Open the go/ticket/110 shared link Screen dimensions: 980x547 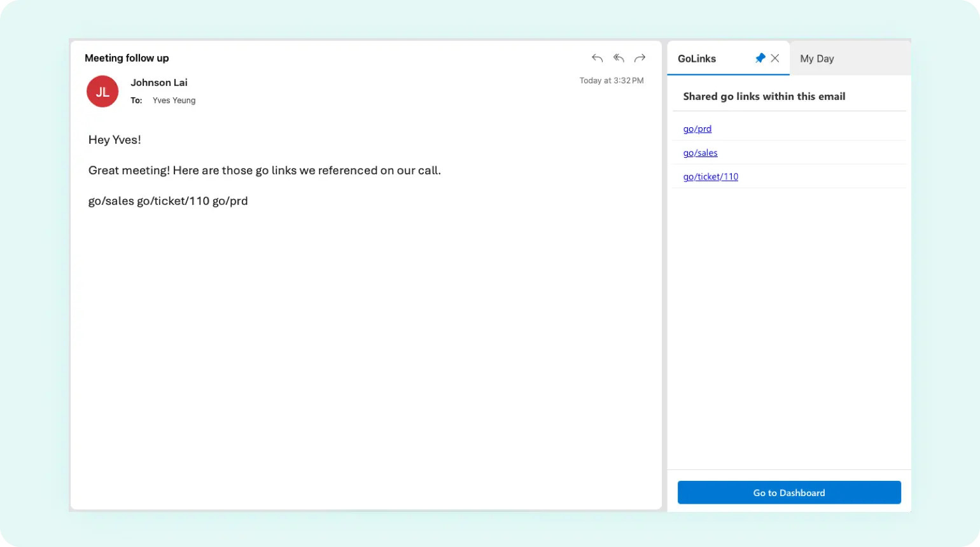(710, 176)
